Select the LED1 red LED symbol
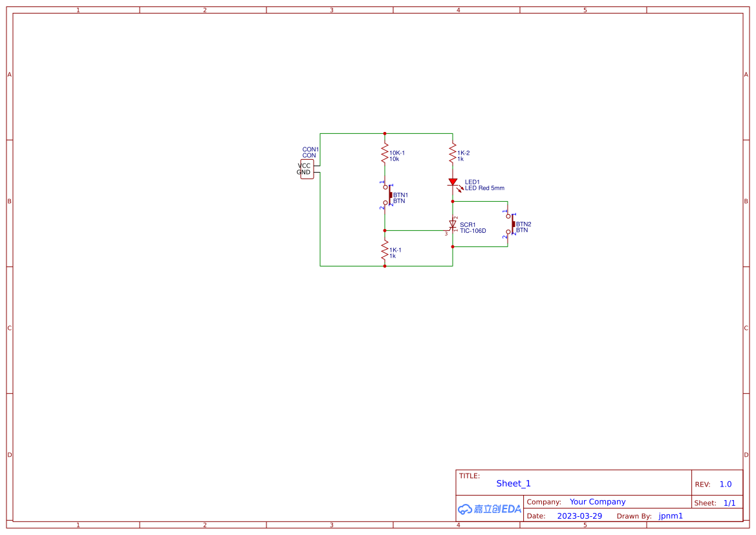Screen dimensions: 756x535 pyautogui.click(x=453, y=183)
